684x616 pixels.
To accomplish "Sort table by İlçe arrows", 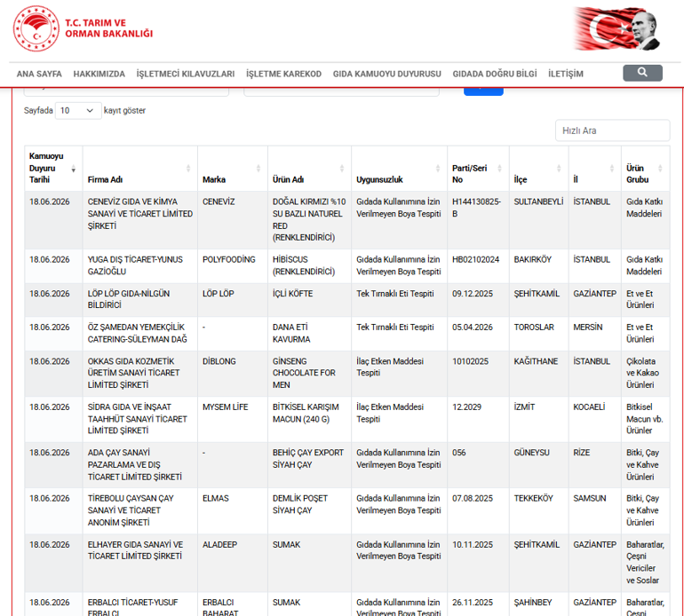I will point(559,169).
